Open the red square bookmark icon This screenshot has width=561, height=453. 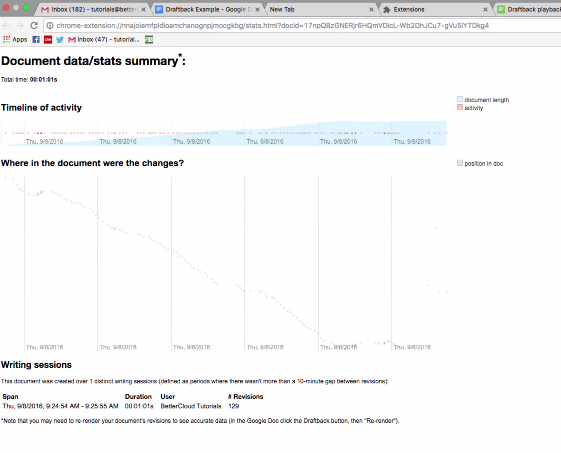click(x=48, y=39)
